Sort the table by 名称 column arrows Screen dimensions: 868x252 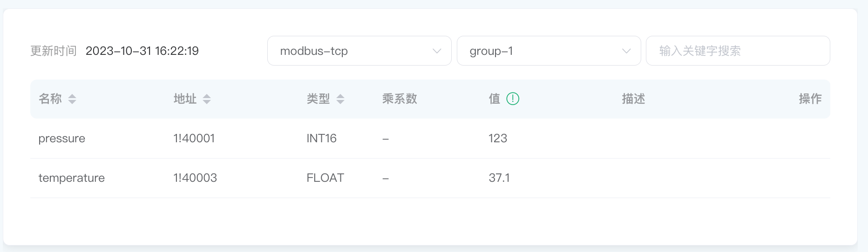tap(72, 99)
